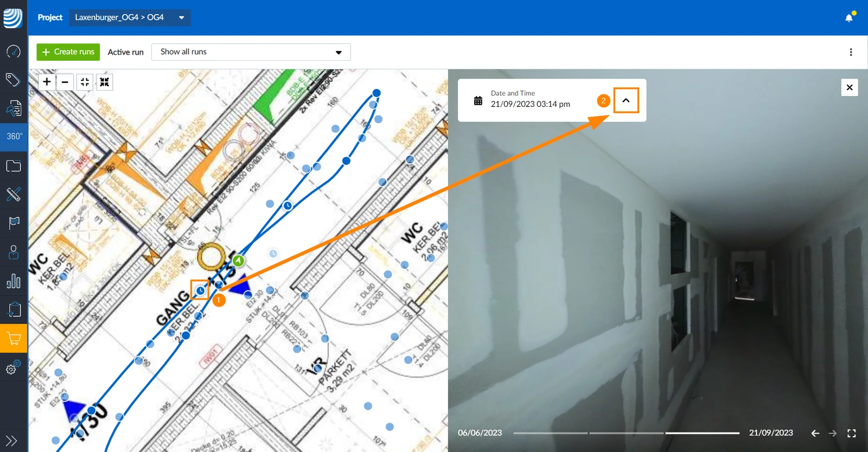This screenshot has height=452, width=868.
Task: Toggle fullscreen for the 360 image
Action: click(x=852, y=433)
